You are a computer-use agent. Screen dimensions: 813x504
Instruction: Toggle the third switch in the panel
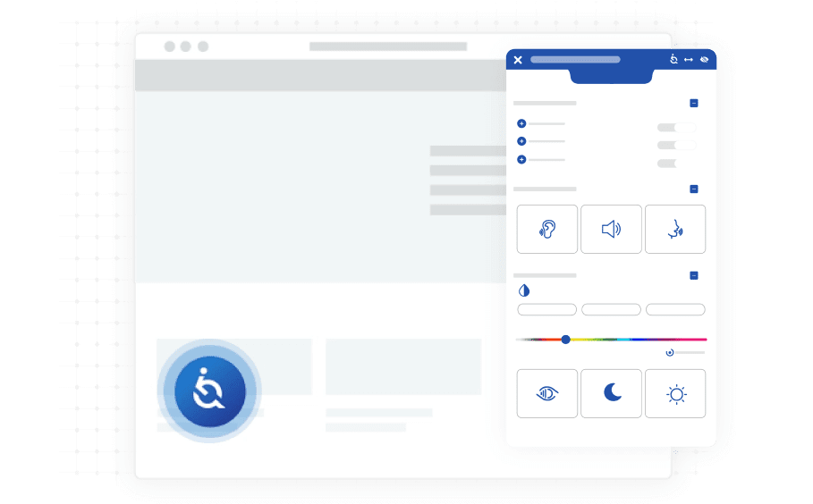pyautogui.click(x=676, y=164)
